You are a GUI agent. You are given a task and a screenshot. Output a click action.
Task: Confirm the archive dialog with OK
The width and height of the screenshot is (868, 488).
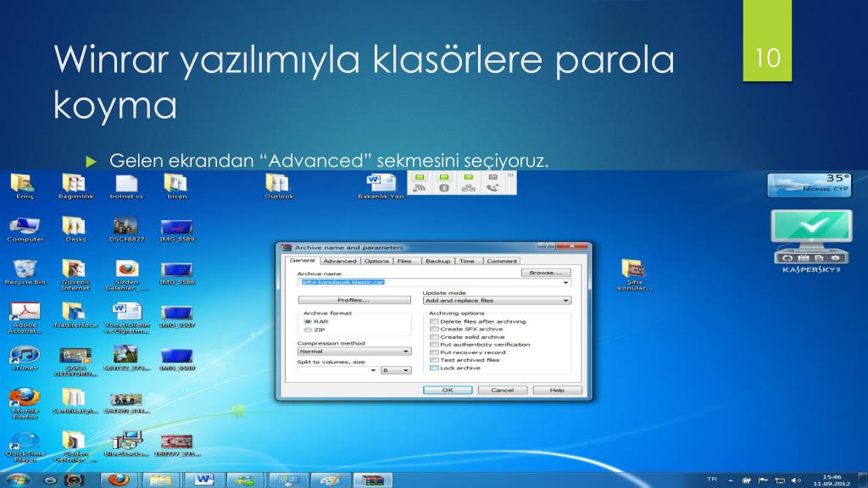pyautogui.click(x=448, y=390)
